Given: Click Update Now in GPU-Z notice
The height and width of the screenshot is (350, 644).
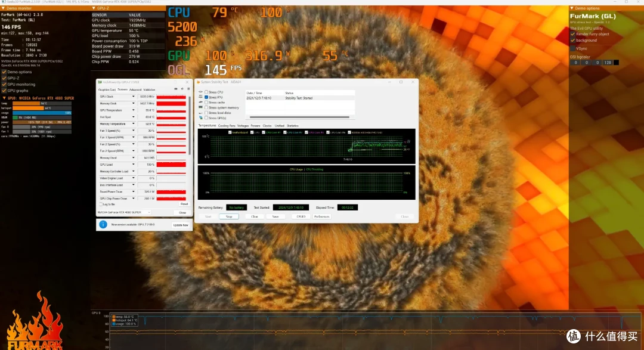Looking at the screenshot, I should click(180, 225).
